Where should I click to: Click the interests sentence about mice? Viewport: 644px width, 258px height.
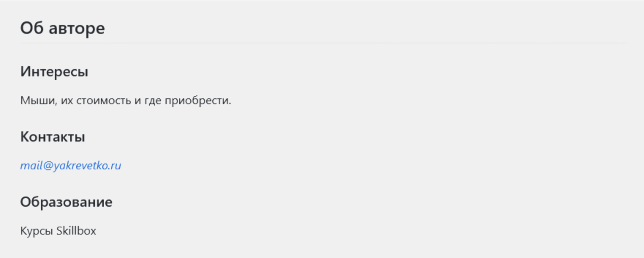click(125, 101)
